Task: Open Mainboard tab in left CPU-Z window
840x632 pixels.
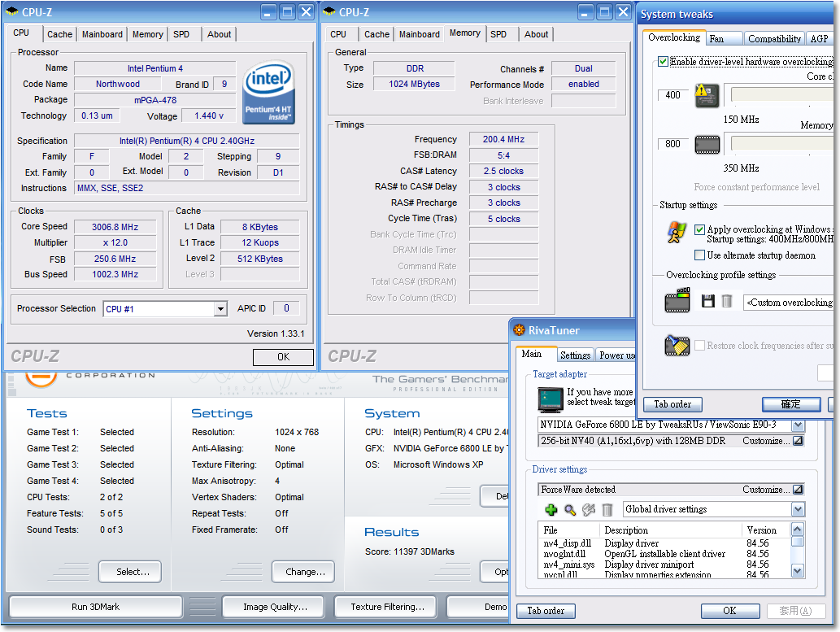Action: pos(102,34)
